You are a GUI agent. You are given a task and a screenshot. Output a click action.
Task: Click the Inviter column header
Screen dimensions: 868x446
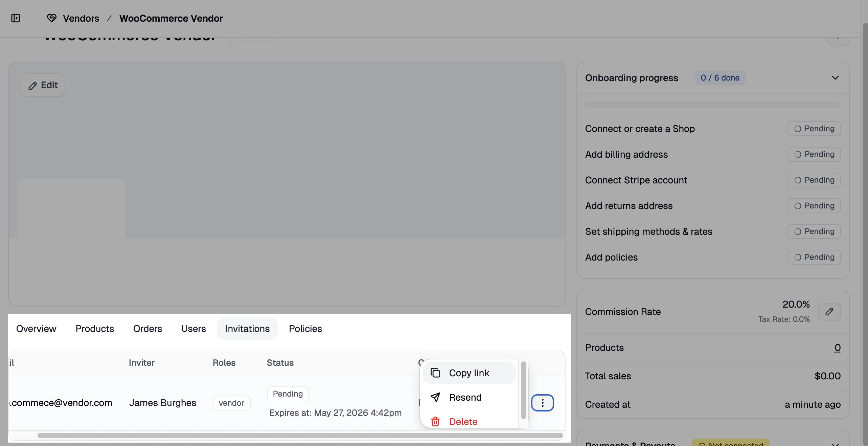point(142,363)
